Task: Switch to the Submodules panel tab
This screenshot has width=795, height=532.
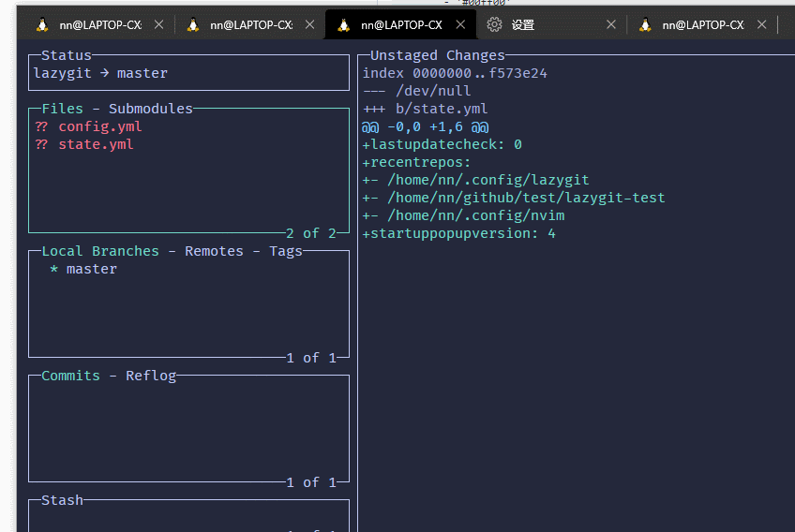Action: coord(151,109)
